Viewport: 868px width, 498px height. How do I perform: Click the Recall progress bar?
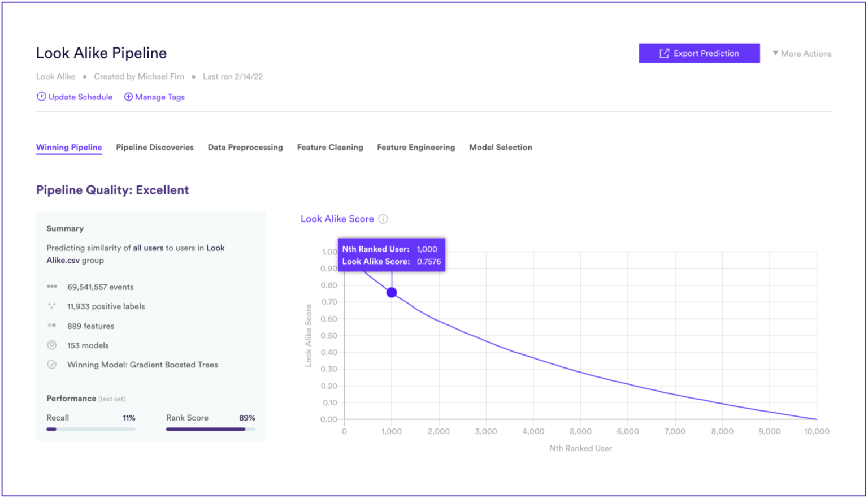click(90, 429)
